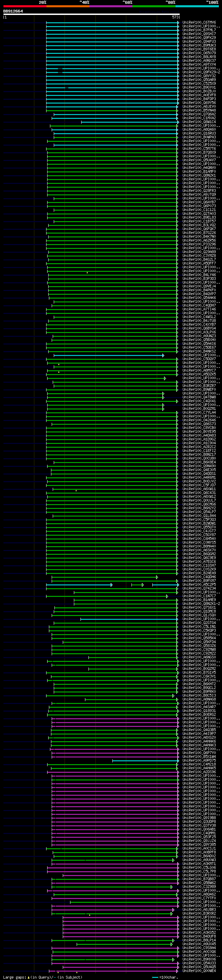This screenshot has height=980, width=222.
Task: Select UniRef100_Q1L844 entry
Action: click(199, 516)
